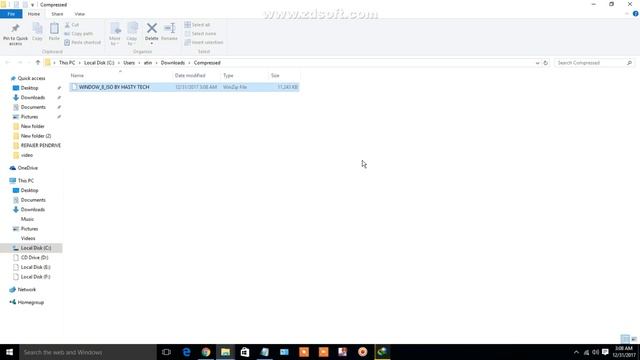Click the Paste ribbon icon
This screenshot has width=640, height=360.
point(54,32)
